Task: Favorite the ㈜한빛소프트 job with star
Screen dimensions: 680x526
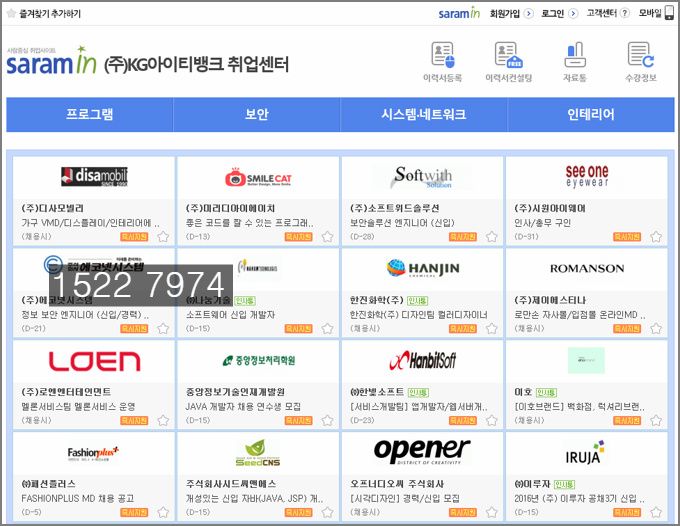Action: (492, 421)
